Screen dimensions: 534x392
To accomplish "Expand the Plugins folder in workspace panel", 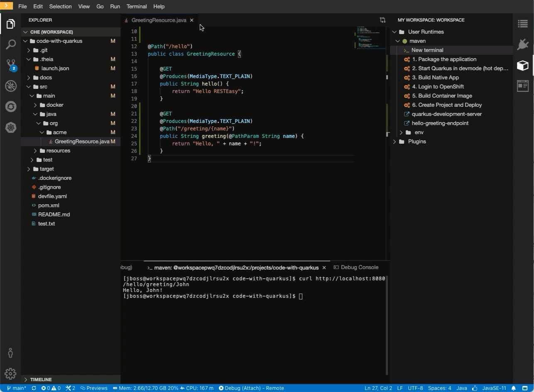I will click(417, 142).
